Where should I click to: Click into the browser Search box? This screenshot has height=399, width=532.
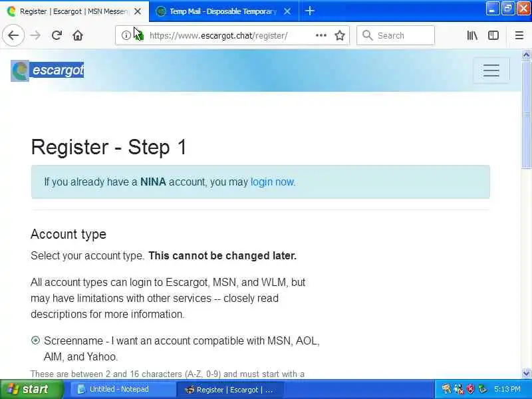[396, 35]
